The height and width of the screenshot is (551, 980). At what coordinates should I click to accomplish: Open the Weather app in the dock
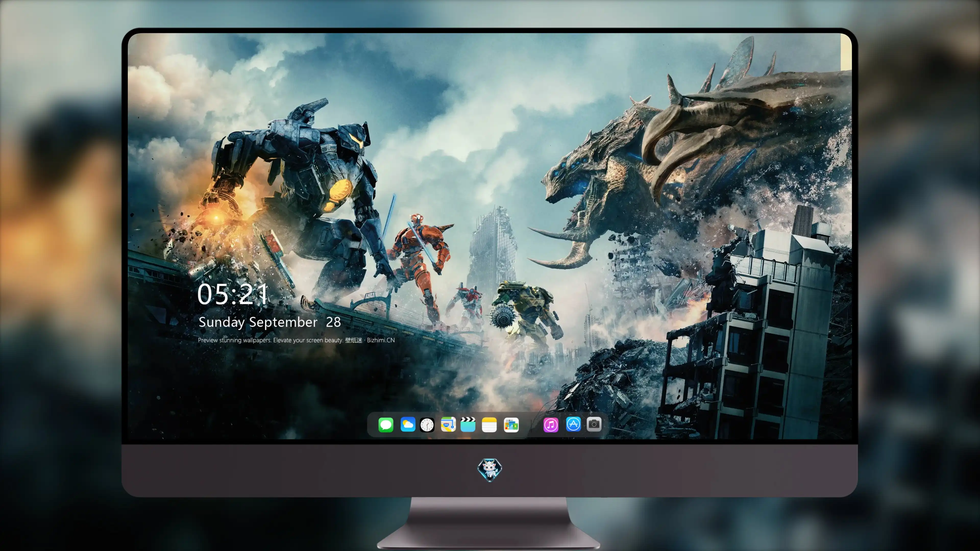point(408,424)
